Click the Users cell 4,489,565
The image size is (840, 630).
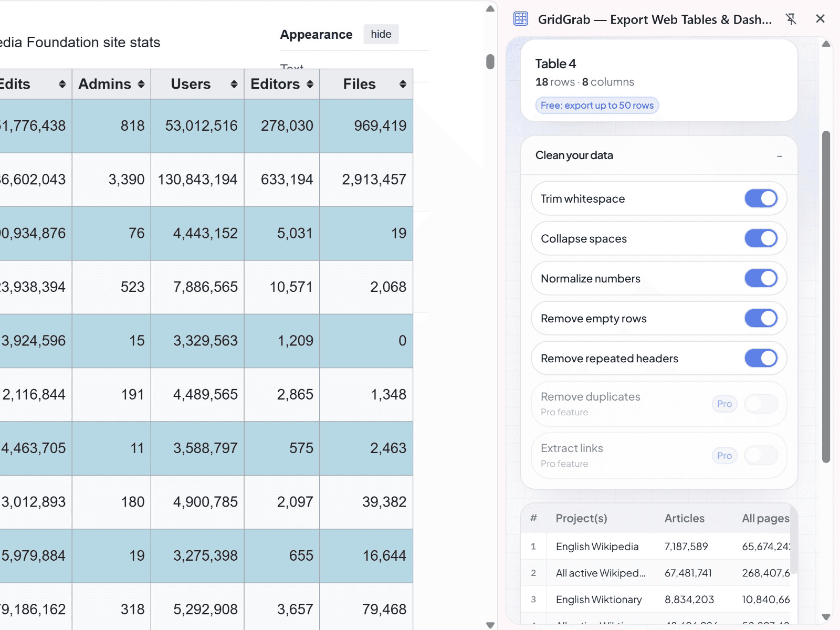(197, 395)
